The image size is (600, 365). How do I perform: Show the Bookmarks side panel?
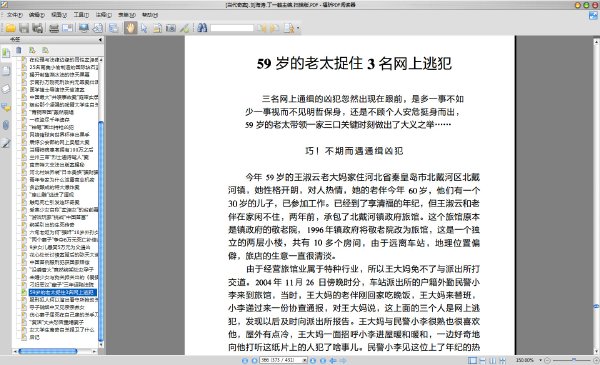[x=6, y=53]
